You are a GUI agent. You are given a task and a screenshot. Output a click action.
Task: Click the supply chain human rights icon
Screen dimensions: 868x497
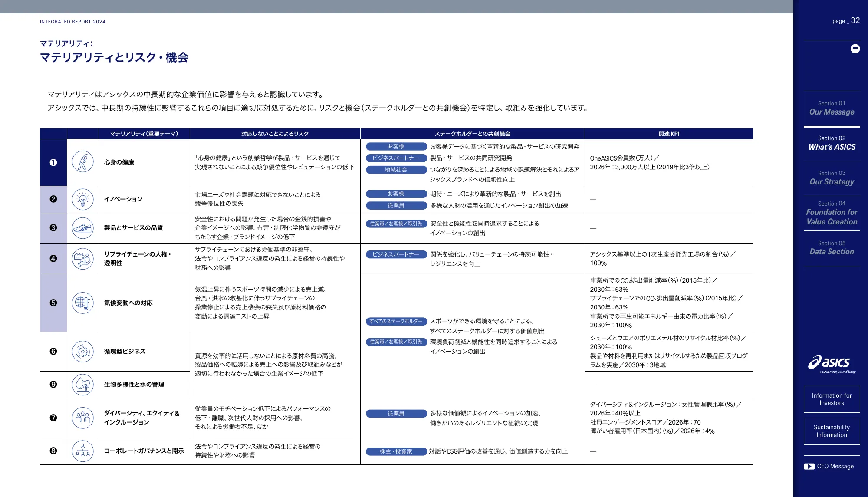coord(82,259)
